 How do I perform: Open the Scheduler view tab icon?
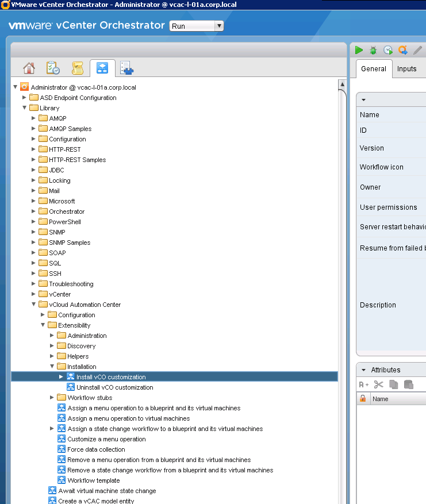(x=53, y=68)
